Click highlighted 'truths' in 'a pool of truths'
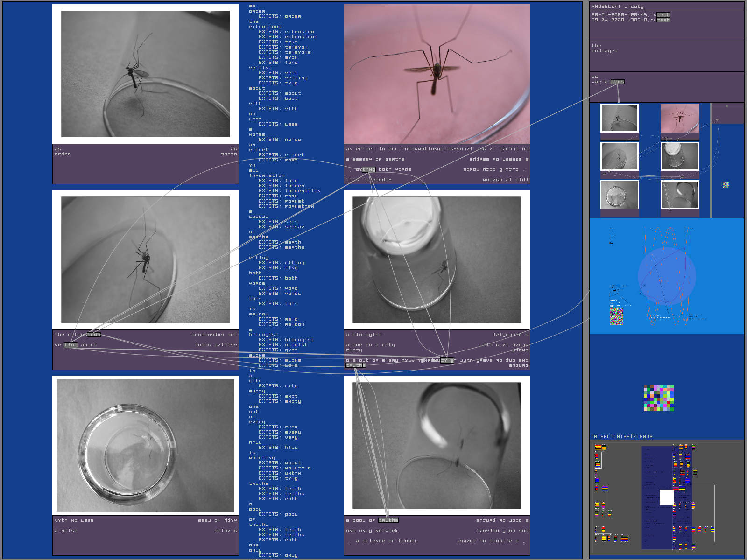This screenshot has width=747, height=560. tap(388, 520)
